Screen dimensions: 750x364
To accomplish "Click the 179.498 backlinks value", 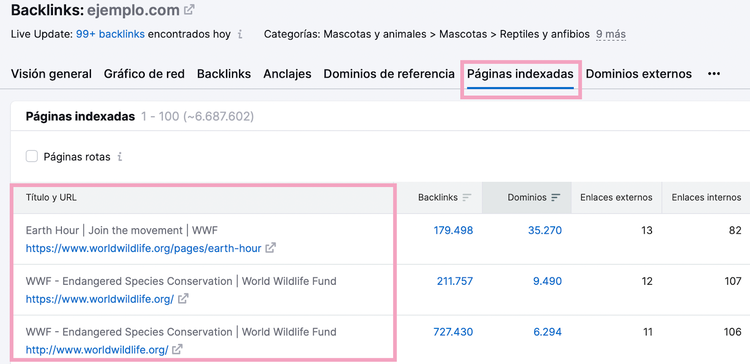I will tap(453, 231).
